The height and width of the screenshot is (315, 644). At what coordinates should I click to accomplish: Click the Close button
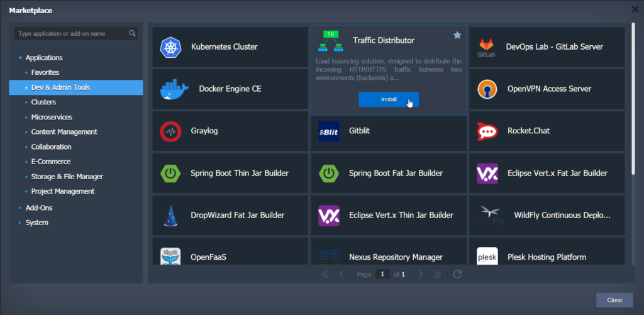[614, 300]
